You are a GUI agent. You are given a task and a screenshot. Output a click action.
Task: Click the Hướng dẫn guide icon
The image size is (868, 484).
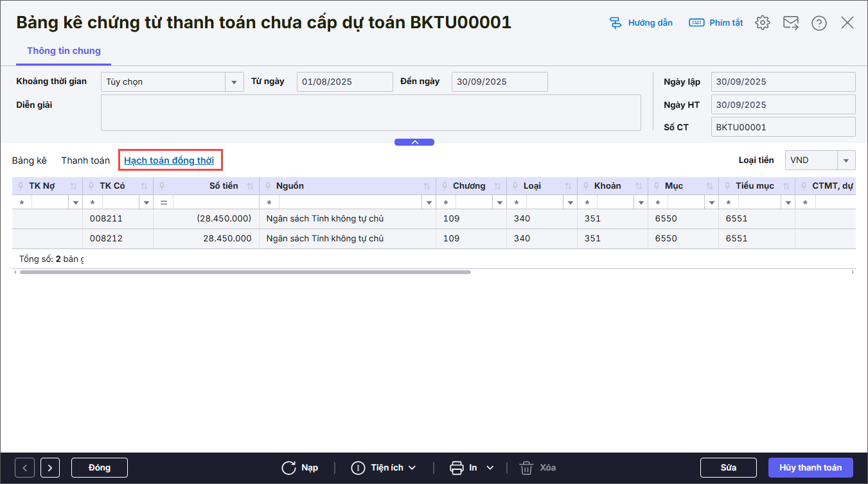pyautogui.click(x=616, y=23)
